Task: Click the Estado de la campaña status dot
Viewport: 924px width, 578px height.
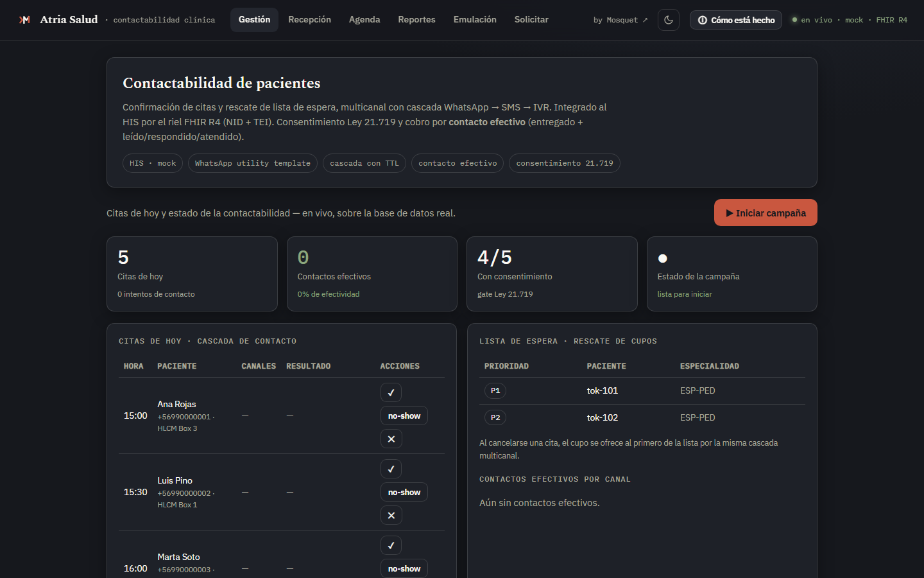Action: tap(663, 258)
